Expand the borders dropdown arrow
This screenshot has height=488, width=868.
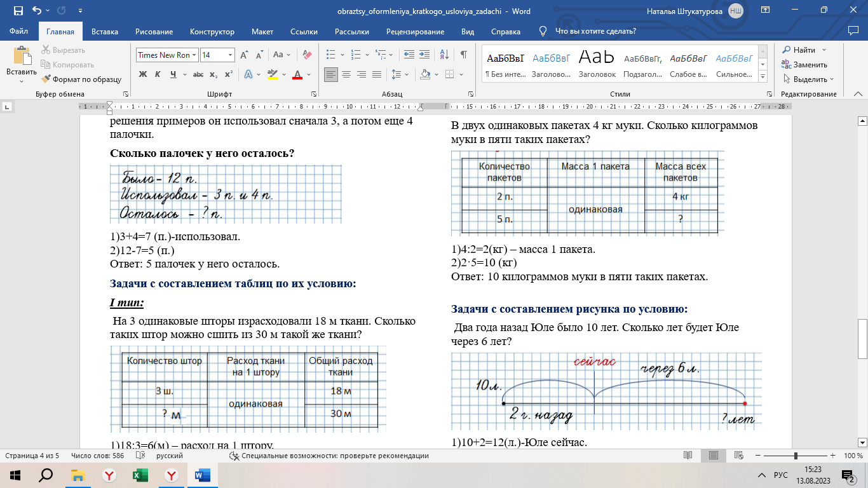coord(460,74)
